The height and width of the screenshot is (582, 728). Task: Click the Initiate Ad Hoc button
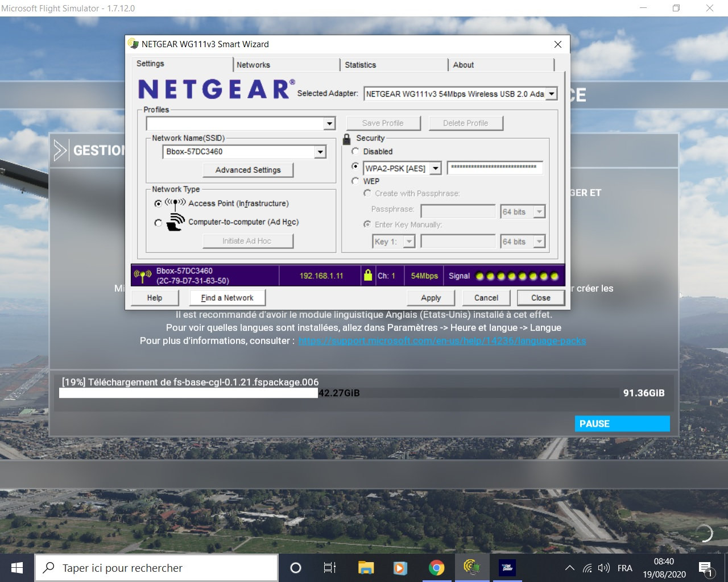coord(248,241)
